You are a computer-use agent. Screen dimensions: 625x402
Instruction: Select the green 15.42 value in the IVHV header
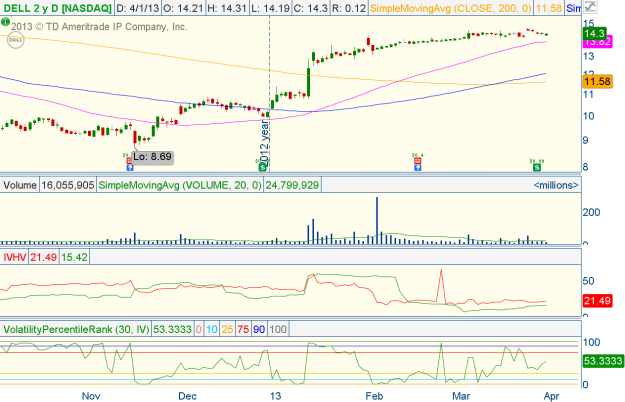tap(75, 257)
